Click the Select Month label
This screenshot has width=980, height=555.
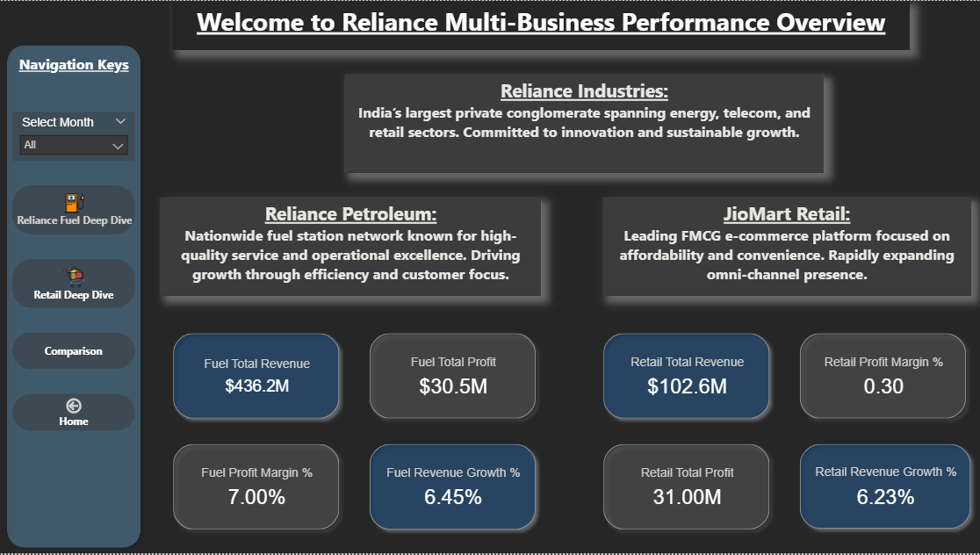click(58, 122)
